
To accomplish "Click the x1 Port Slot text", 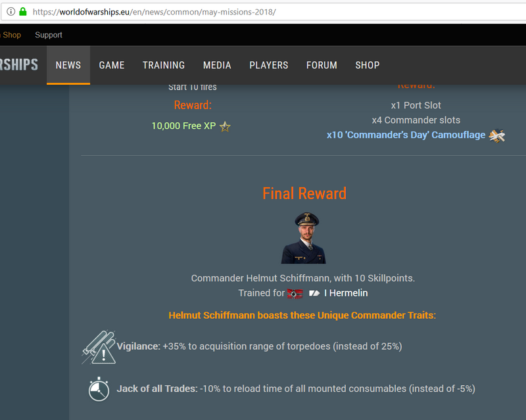I will point(416,105).
